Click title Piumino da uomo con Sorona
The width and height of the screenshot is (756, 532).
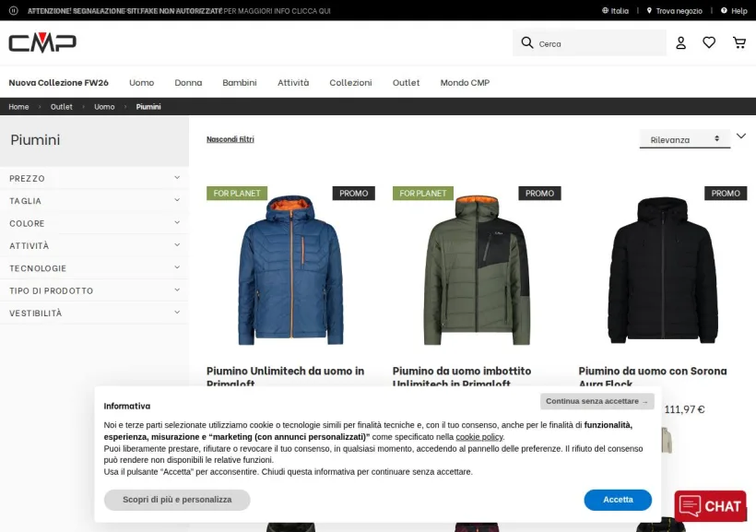click(x=653, y=377)
